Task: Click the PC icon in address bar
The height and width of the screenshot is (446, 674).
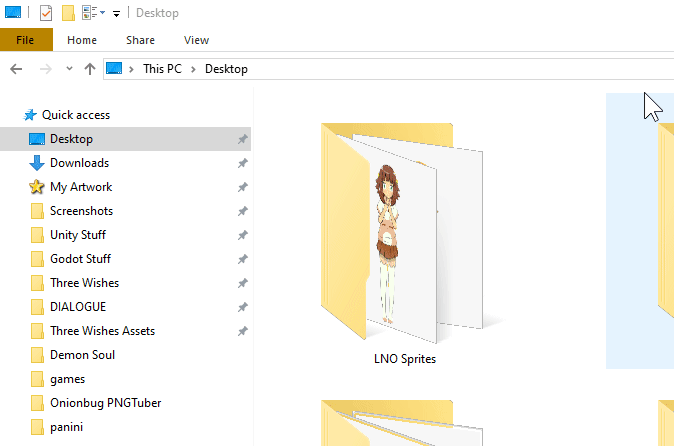Action: 114,68
